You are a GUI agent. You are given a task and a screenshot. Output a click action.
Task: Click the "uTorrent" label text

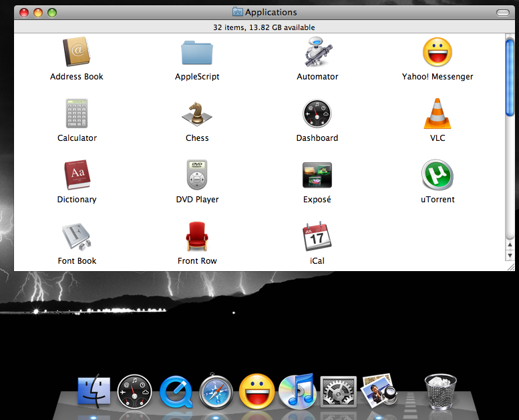pos(438,200)
